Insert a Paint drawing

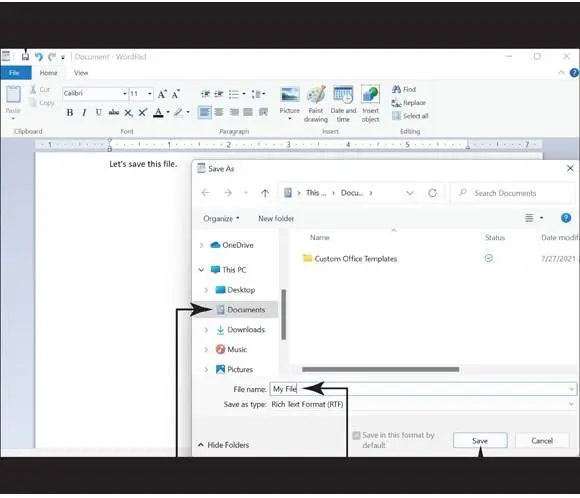[316, 104]
